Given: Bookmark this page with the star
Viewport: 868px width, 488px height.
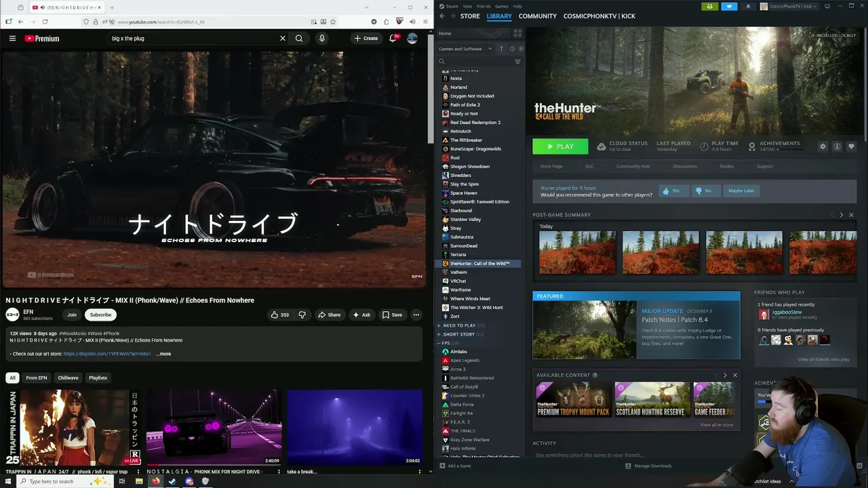Looking at the screenshot, I should click(x=333, y=22).
